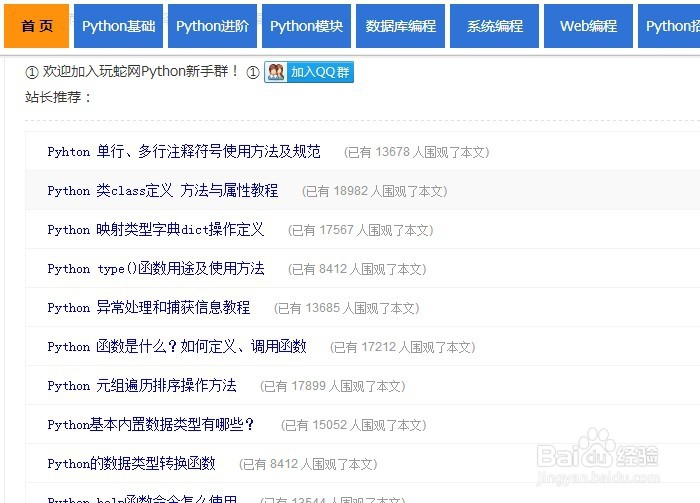Click the 欢迎加入玩蛇网Python新手群 text
This screenshot has height=503, width=700.
click(141, 71)
